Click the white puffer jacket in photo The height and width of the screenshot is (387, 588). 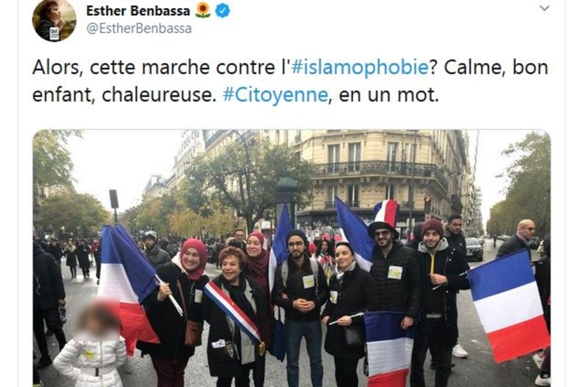[90, 361]
